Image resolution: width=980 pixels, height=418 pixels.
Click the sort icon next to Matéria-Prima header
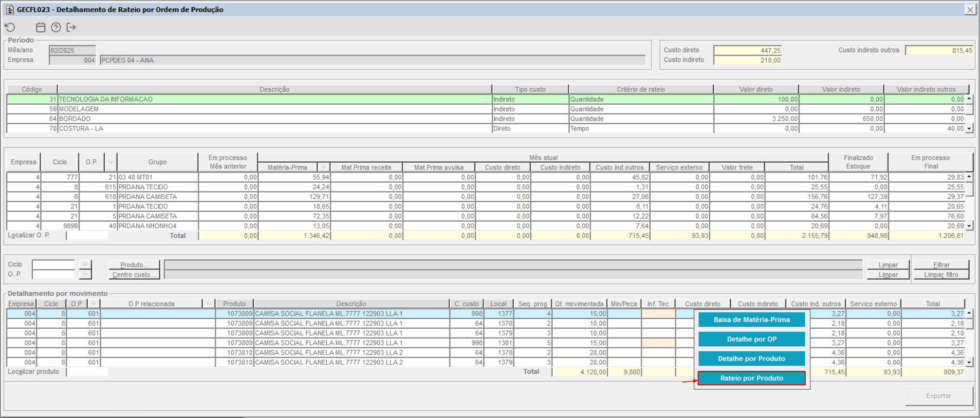click(323, 167)
